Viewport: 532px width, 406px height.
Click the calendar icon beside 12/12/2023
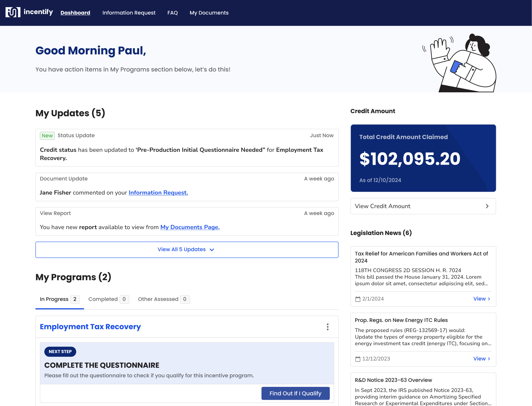[357, 359]
